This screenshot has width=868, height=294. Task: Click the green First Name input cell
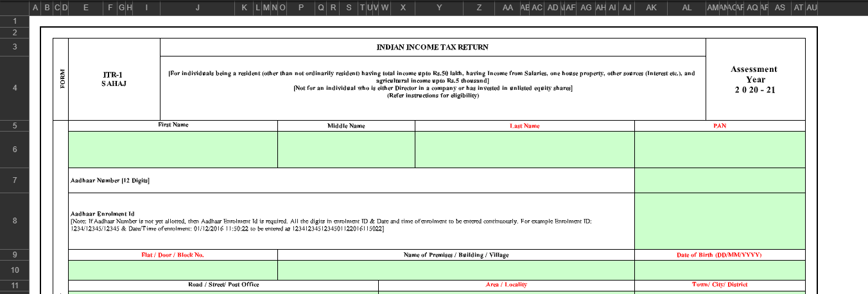pyautogui.click(x=173, y=150)
